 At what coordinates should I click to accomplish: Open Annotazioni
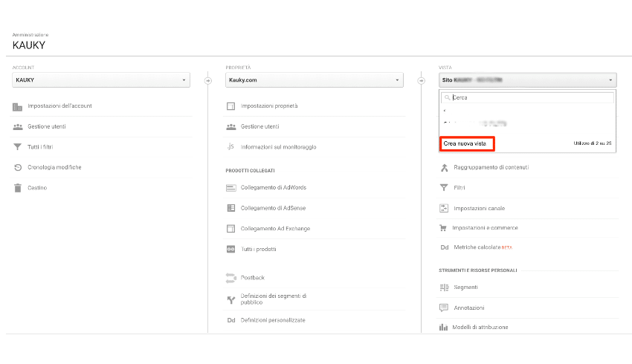click(469, 308)
